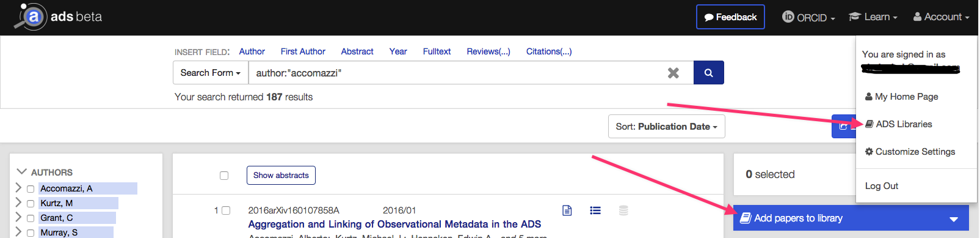
Task: Select My Home Page in account menu
Action: (901, 97)
